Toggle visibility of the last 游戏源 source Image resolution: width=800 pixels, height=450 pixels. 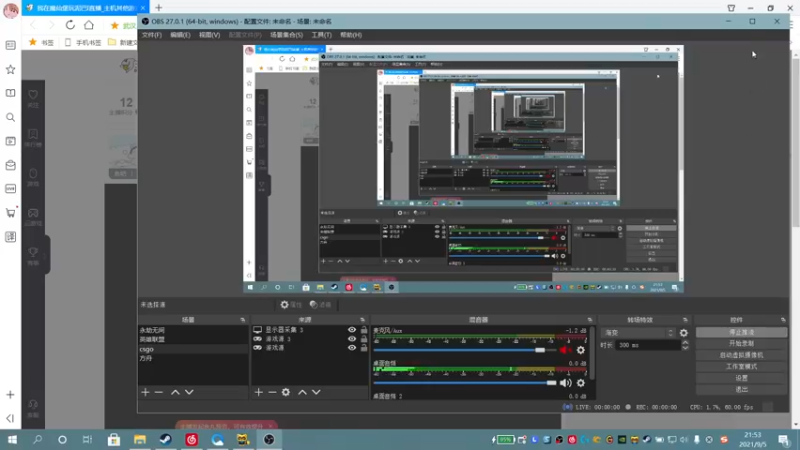[x=352, y=348]
